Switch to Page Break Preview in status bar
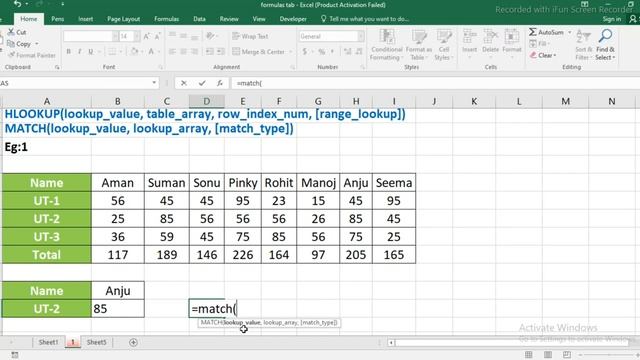 567,355
